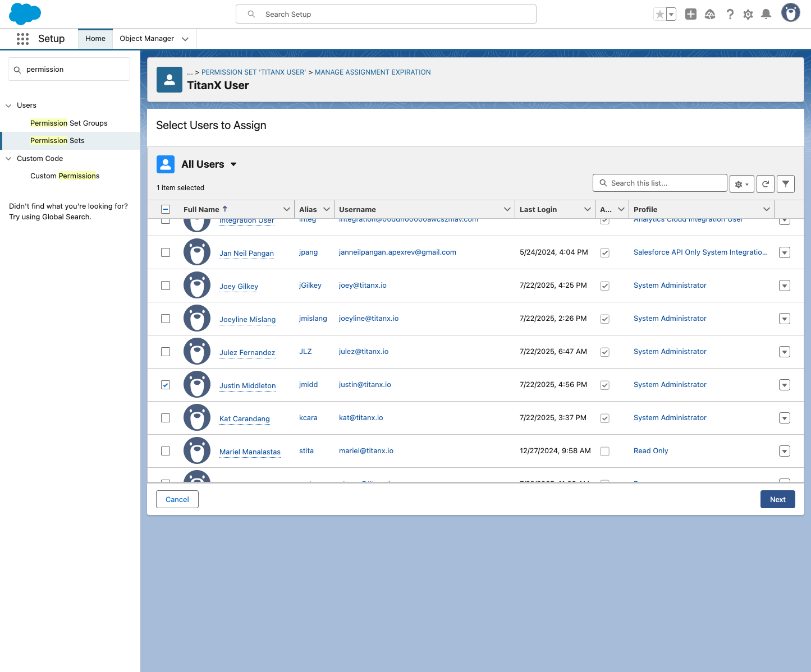811x672 pixels.
Task: Open the Setup gear menu icon
Action: [748, 14]
